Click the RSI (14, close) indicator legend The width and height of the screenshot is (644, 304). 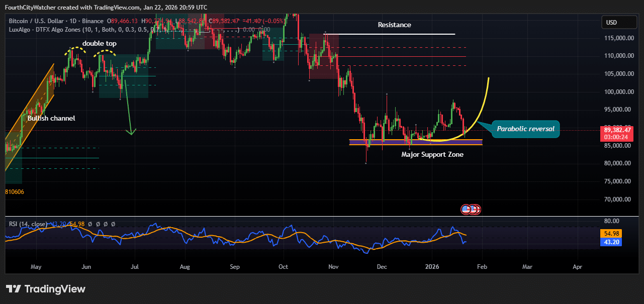(28, 224)
